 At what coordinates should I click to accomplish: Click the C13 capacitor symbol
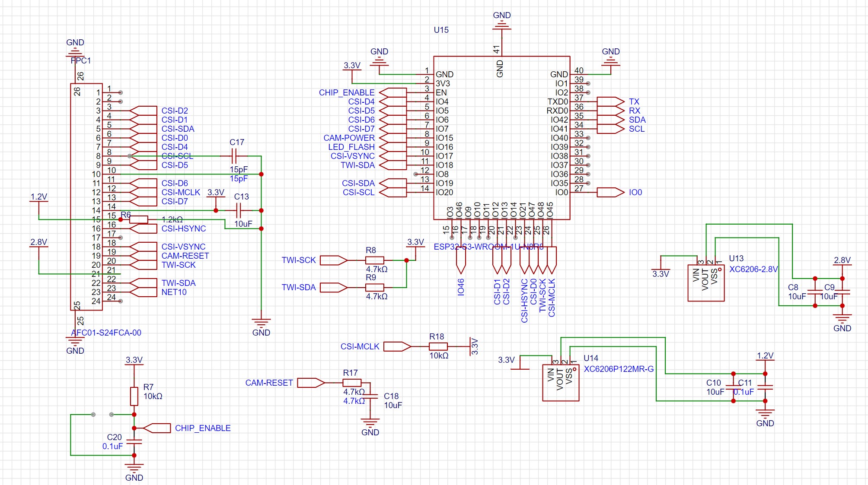pos(238,210)
